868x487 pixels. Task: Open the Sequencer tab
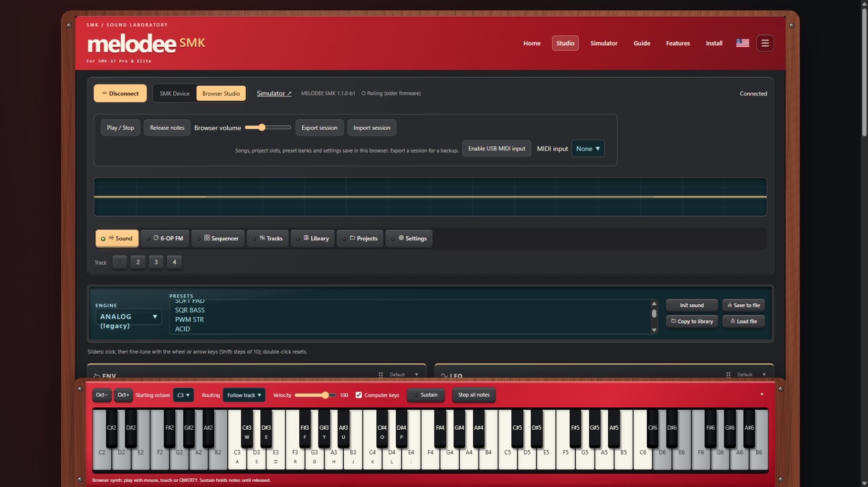[x=218, y=238]
